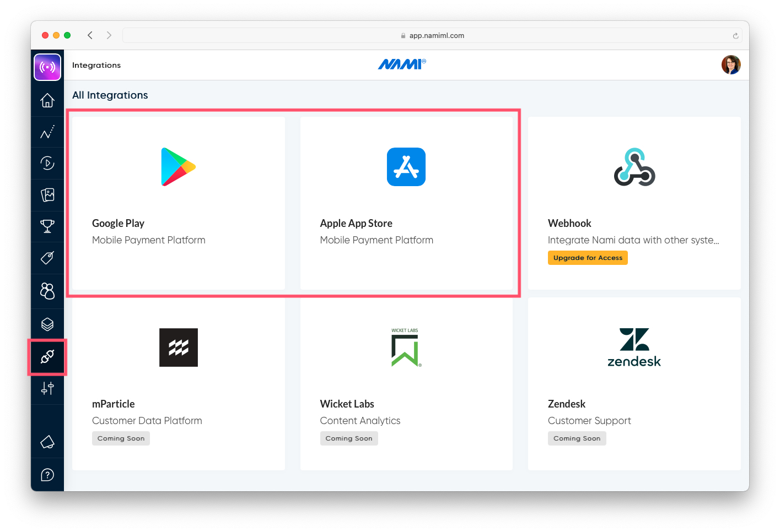Viewport: 780px width, 532px height.
Task: Open the Integrations plug sidebar icon
Action: point(47,357)
